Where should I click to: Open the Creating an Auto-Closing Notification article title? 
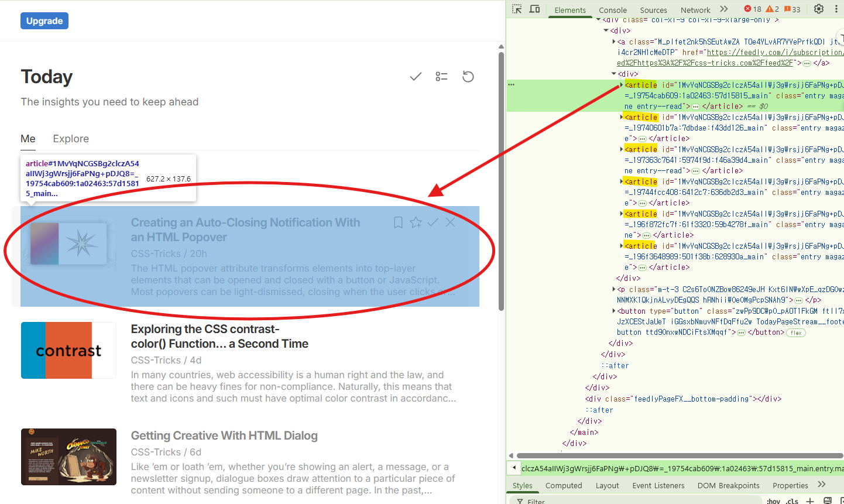coord(245,230)
